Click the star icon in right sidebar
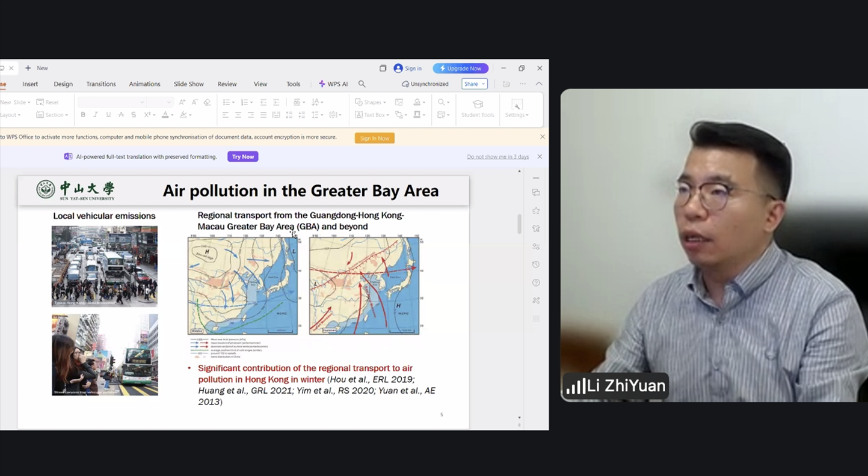 click(x=536, y=211)
